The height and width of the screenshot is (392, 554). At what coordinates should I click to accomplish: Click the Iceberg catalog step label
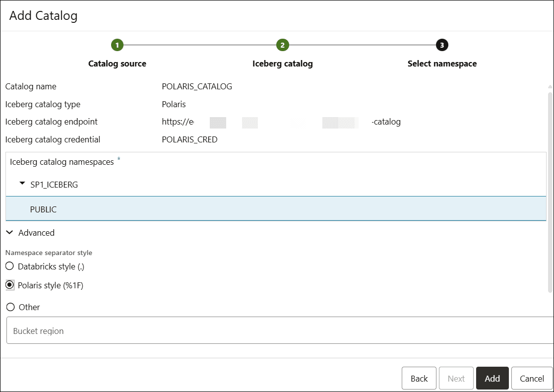[282, 64]
